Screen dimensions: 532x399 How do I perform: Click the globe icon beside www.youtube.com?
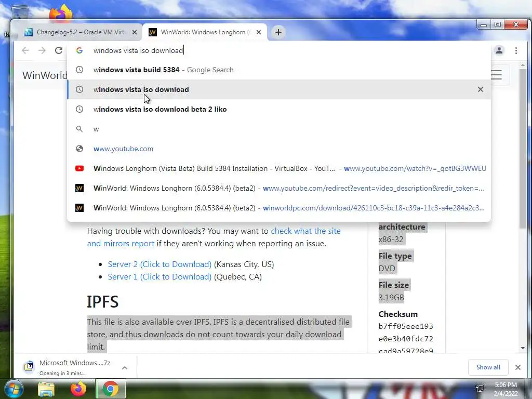tap(79, 149)
